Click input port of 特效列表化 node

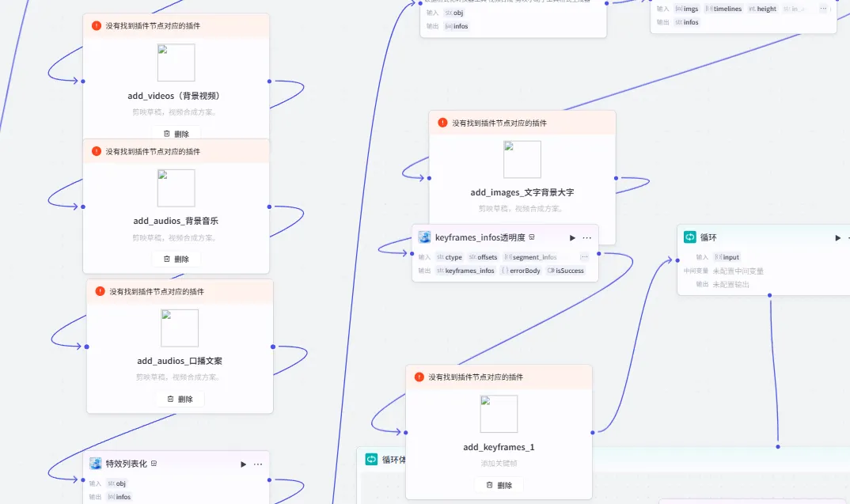(83, 479)
